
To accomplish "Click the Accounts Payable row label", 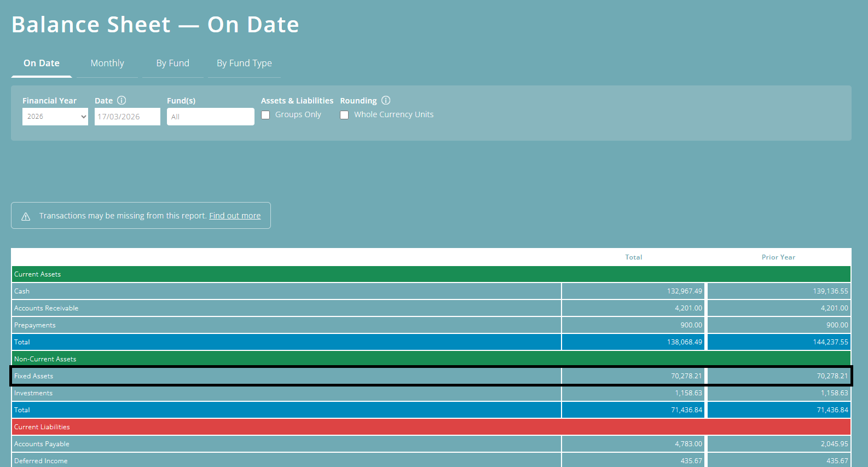I will click(x=42, y=444).
